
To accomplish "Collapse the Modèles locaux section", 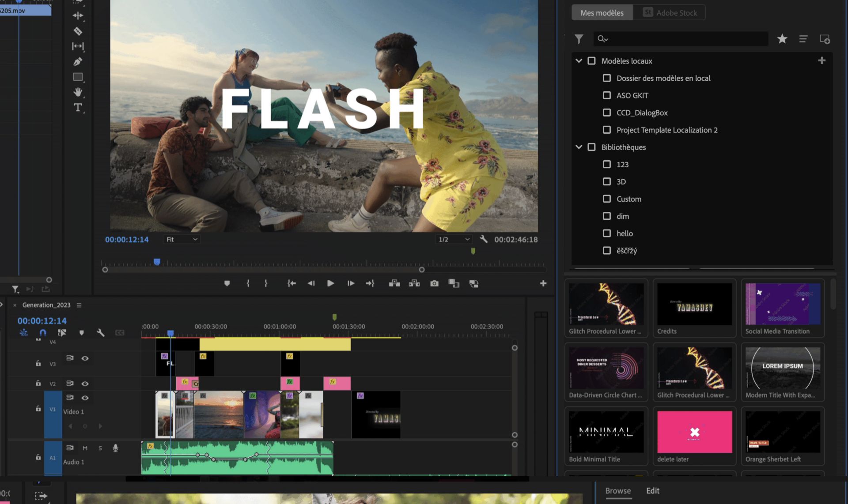I will point(578,60).
